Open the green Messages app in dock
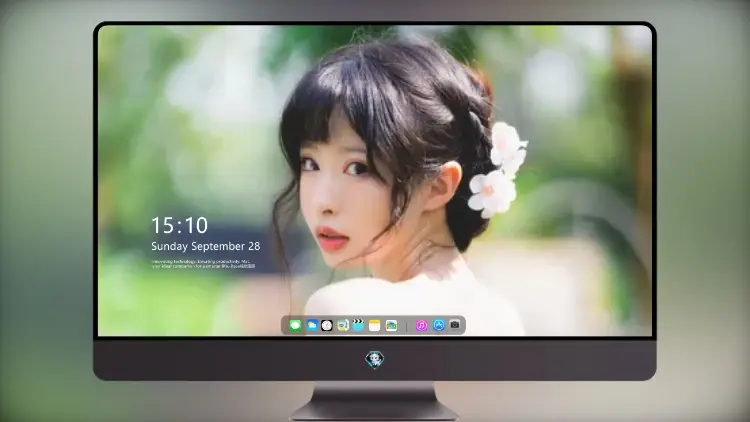 click(295, 325)
